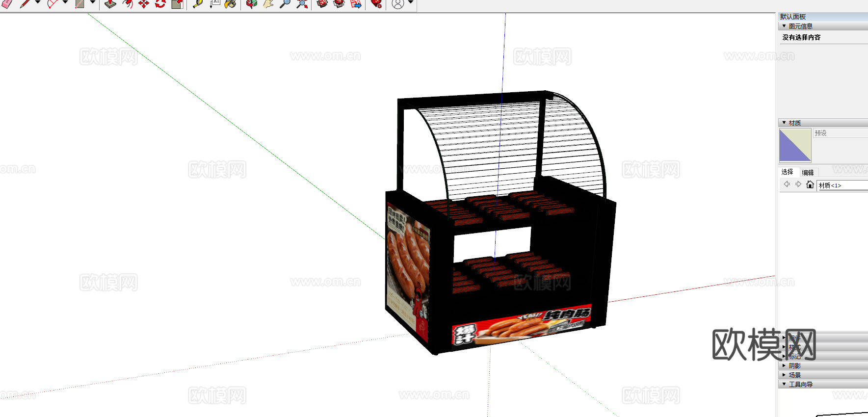Open the 3D Warehouse icon

(322, 4)
